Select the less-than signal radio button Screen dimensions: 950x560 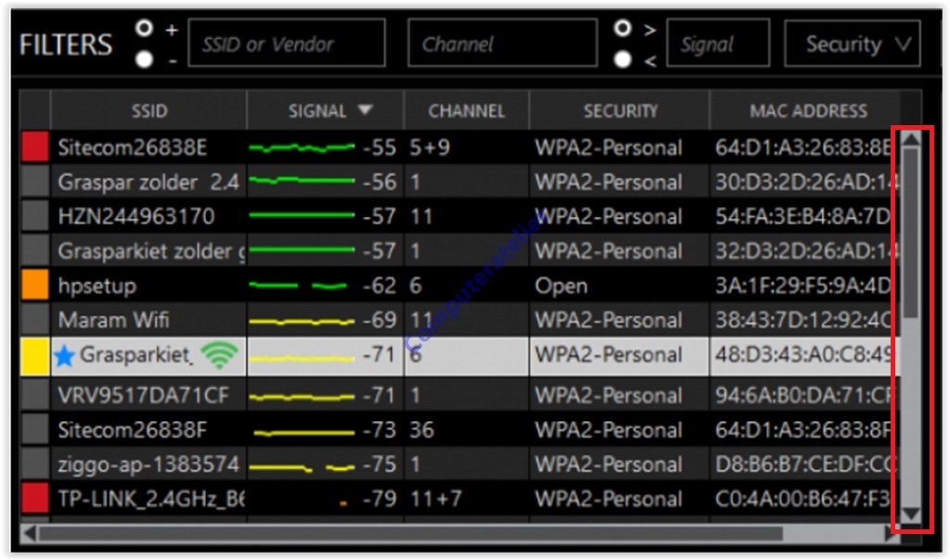pos(623,59)
